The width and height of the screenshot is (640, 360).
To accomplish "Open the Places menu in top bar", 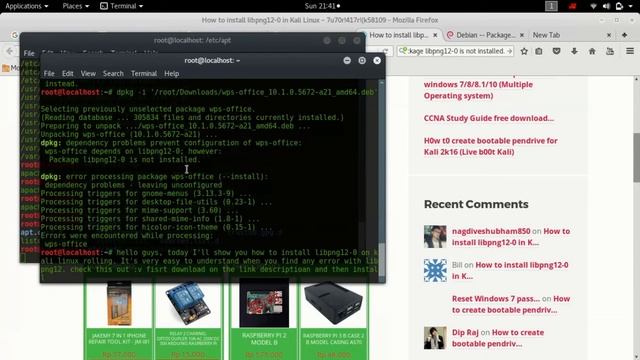I will (76, 6).
